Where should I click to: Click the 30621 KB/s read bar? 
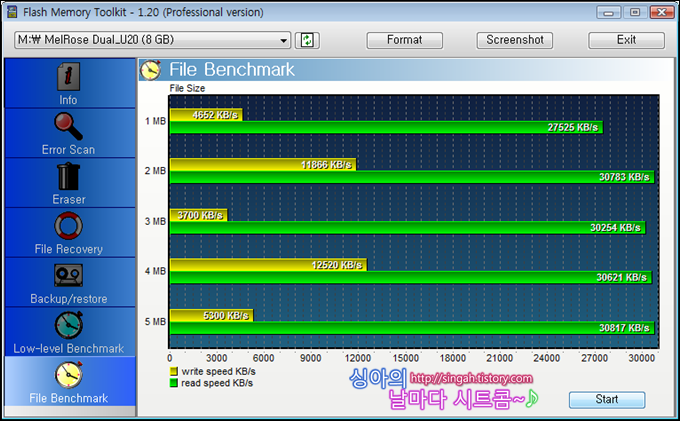click(410, 277)
